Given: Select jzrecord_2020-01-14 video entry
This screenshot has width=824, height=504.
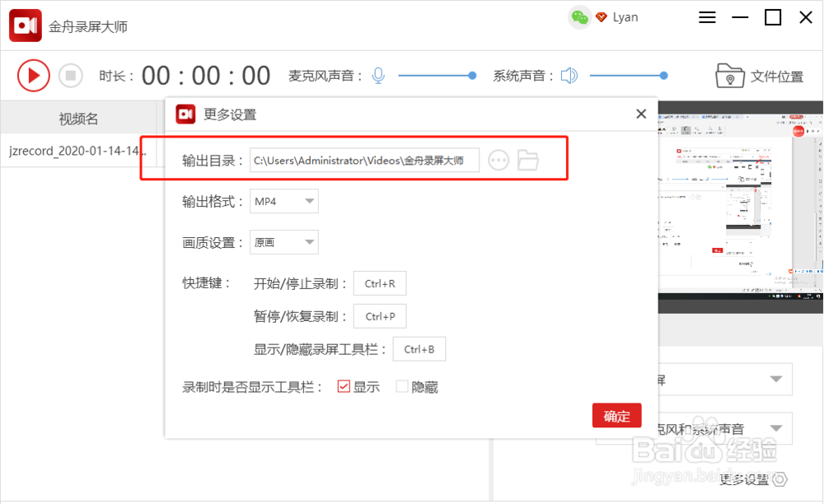Looking at the screenshot, I should (x=77, y=151).
